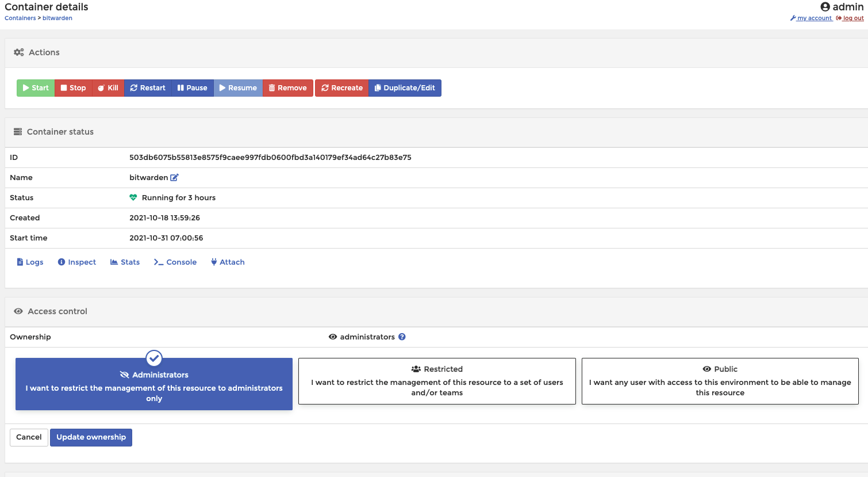
Task: Open the container Console
Action: pyautogui.click(x=175, y=262)
